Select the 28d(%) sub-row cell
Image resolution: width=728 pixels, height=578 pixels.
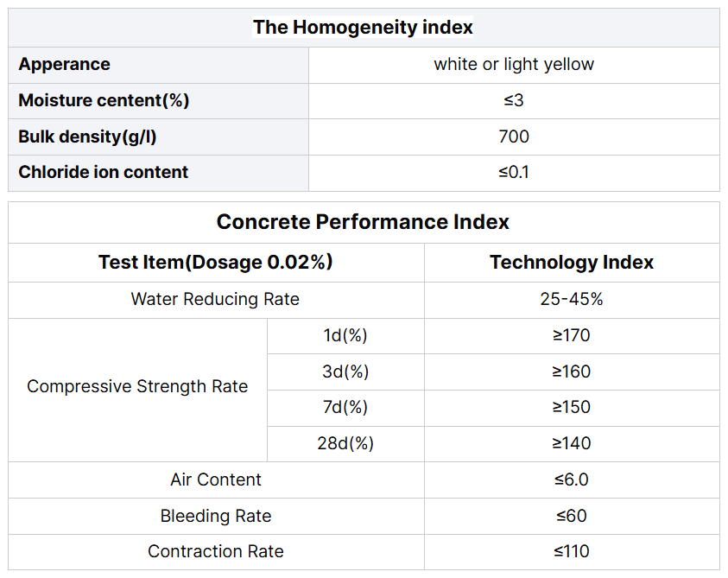[345, 443]
